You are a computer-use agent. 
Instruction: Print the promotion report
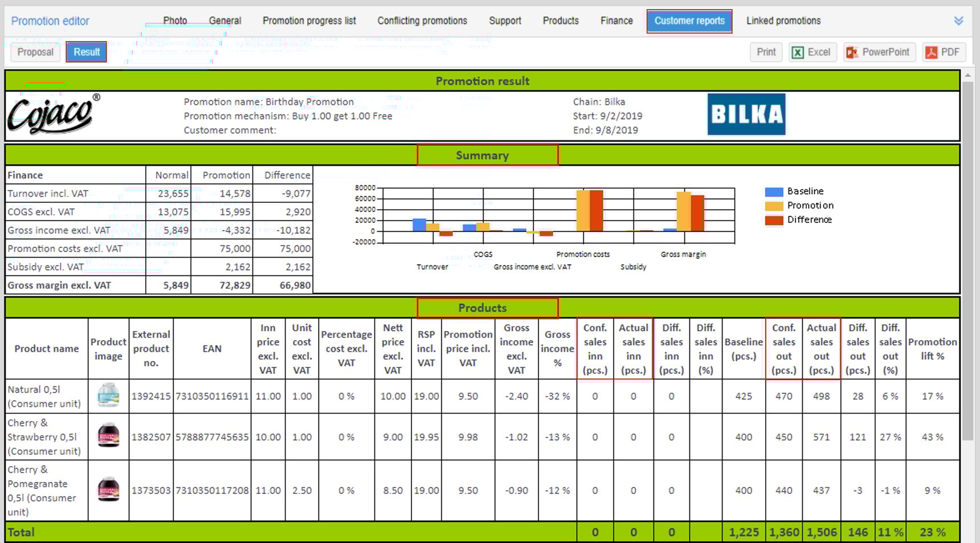point(766,52)
